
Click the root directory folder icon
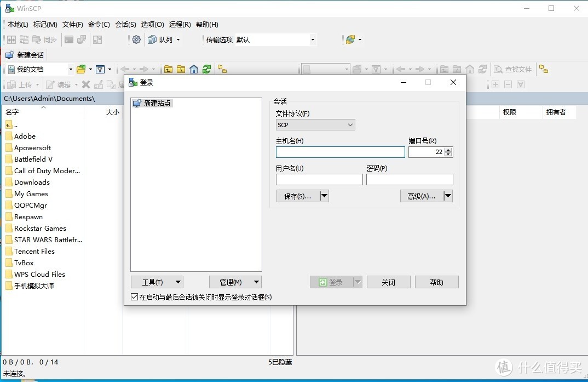pos(181,70)
